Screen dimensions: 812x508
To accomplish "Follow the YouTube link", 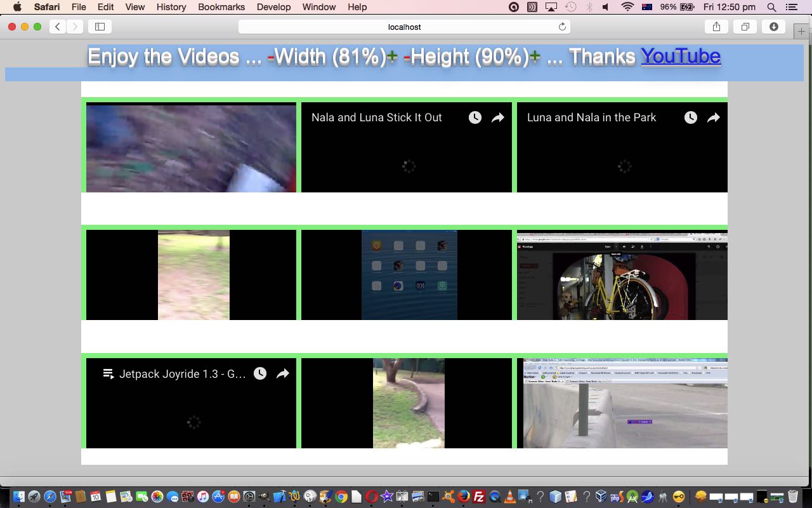I will (681, 57).
